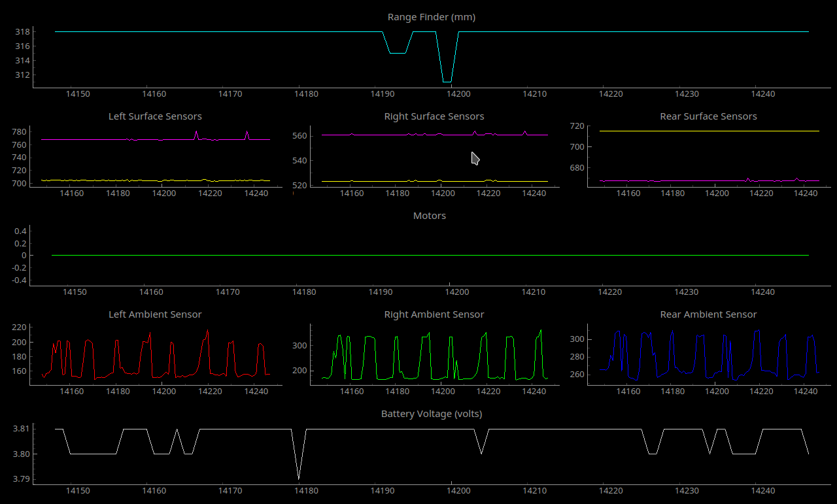The image size is (837, 504).
Task: Click the Right Surface Sensors title
Action: click(434, 116)
